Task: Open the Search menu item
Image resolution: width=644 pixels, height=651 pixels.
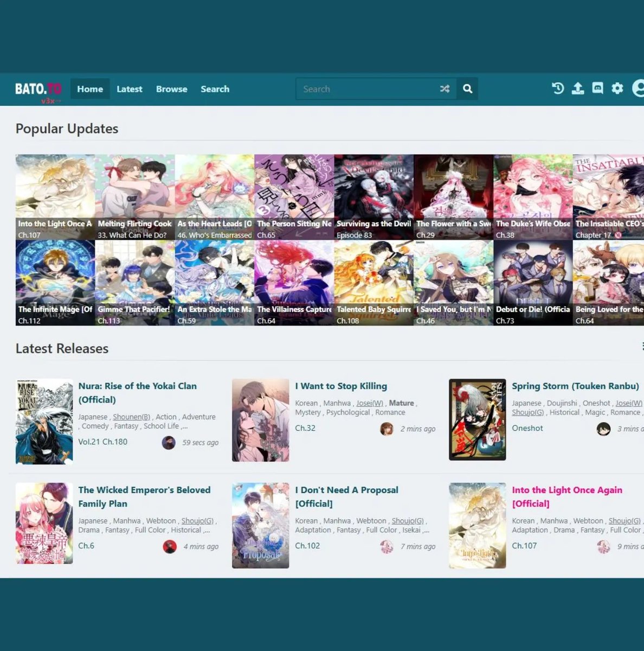Action: coord(215,89)
